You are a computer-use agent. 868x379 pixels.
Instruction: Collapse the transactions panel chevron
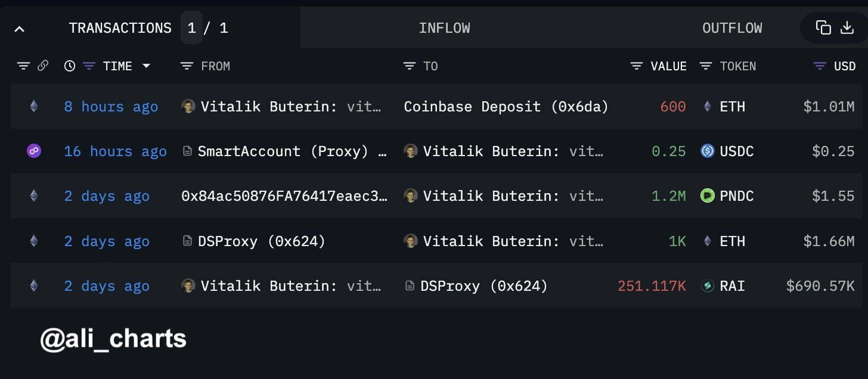point(19,29)
